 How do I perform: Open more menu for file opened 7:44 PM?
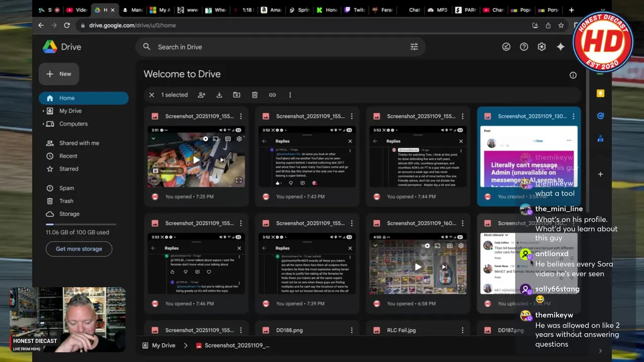click(x=462, y=116)
